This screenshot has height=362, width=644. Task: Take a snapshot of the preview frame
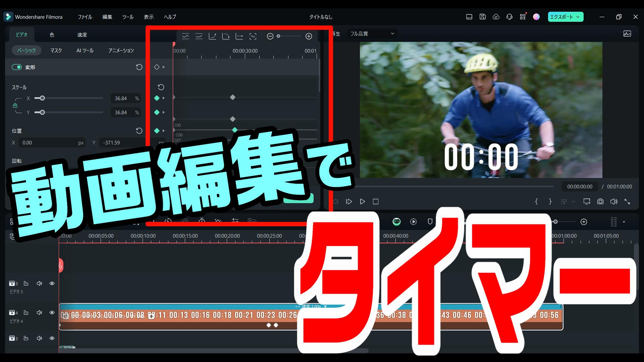[600, 201]
